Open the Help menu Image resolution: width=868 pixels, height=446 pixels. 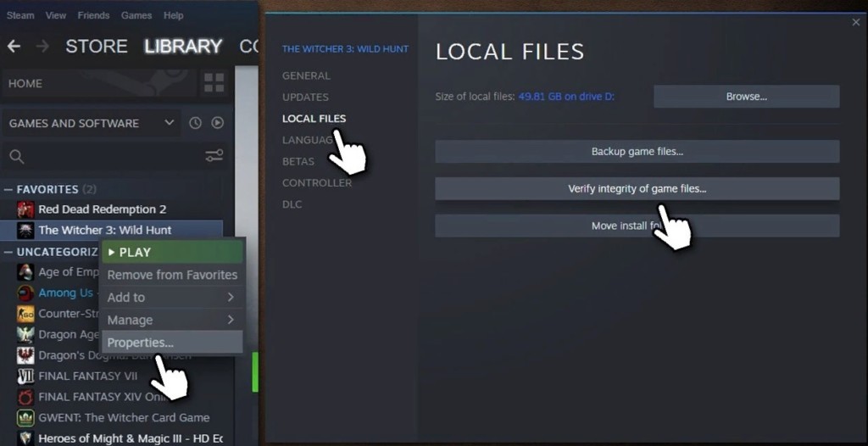[173, 15]
